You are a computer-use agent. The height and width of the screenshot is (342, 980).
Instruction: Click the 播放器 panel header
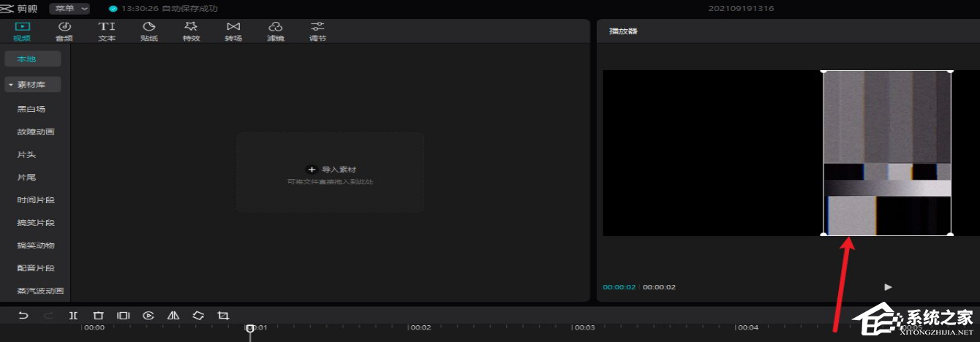point(623,31)
